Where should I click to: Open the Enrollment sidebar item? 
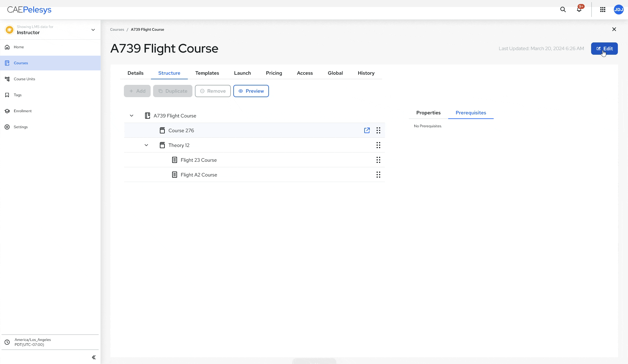22,111
